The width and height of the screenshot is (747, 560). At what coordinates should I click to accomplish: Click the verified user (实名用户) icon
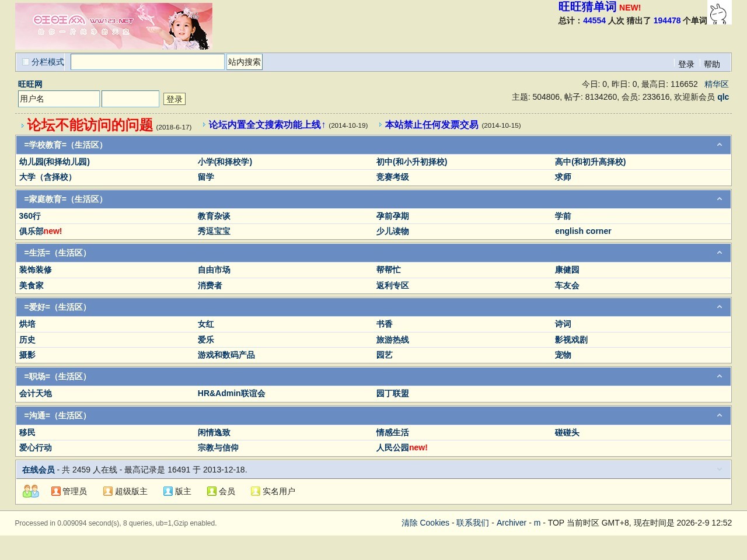[256, 491]
